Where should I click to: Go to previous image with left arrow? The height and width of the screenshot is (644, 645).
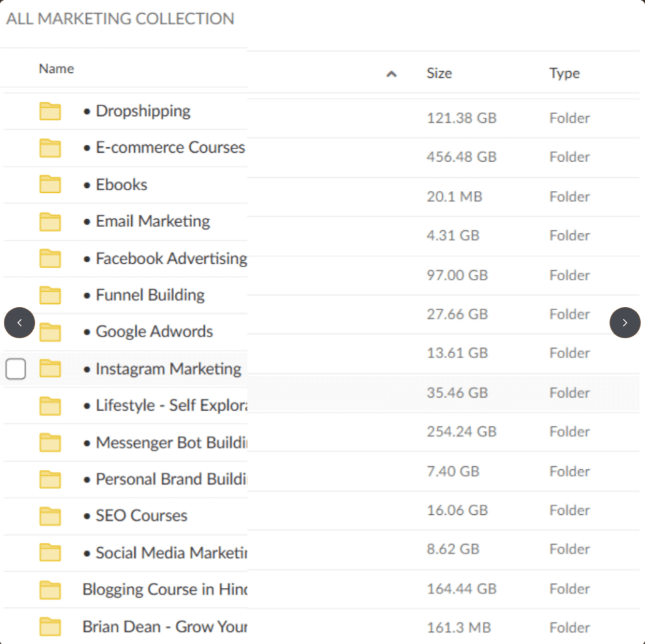[x=19, y=323]
